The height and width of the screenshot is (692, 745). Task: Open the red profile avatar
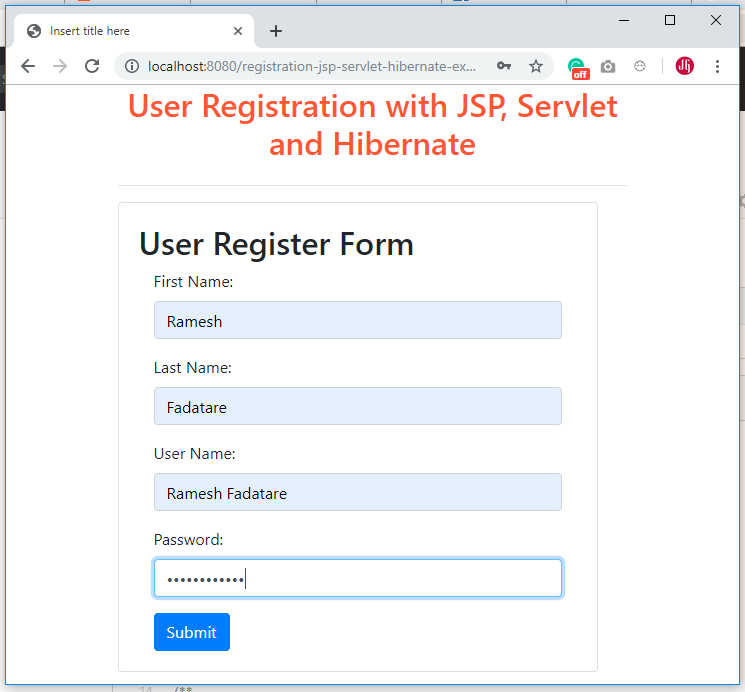coord(684,66)
